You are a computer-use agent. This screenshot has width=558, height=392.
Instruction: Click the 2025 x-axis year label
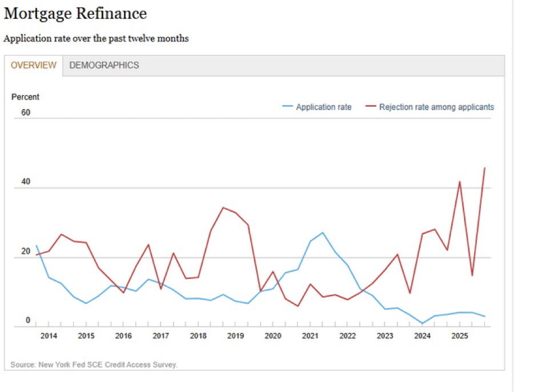click(460, 336)
